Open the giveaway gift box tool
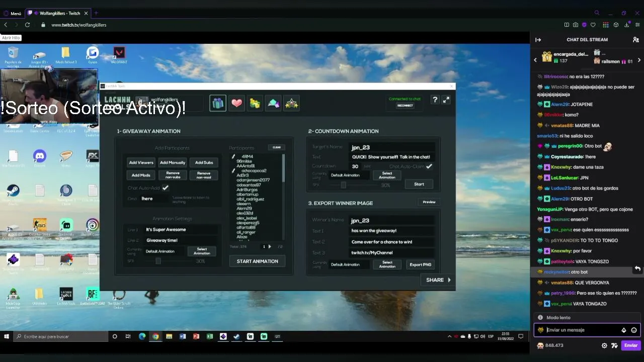The width and height of the screenshot is (644, 362). coord(217,103)
